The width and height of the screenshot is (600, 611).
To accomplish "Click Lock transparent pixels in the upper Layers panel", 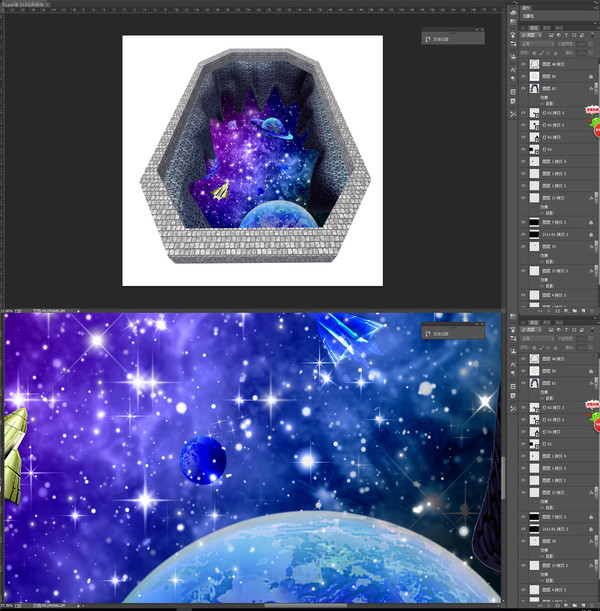I will 534,53.
